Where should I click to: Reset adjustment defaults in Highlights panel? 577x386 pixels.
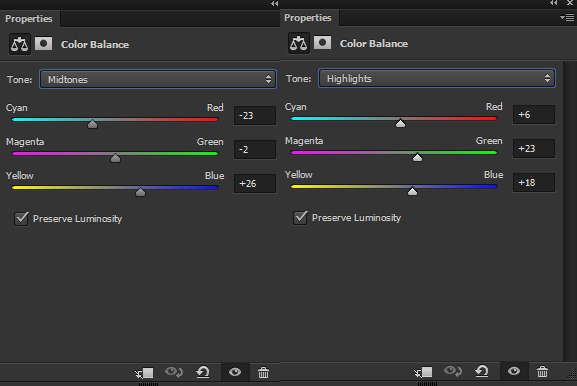coord(482,371)
